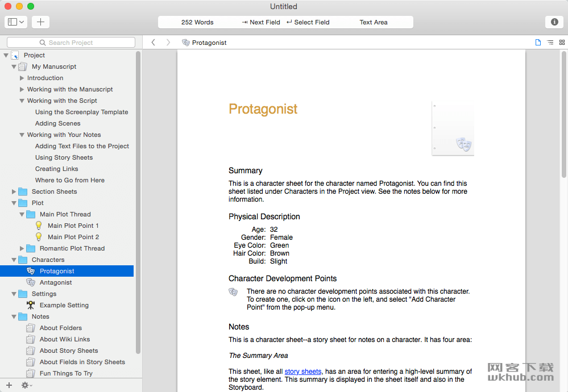Click the lightbulb icon for Main Plot Point 2
The height and width of the screenshot is (392, 568).
pos(39,237)
